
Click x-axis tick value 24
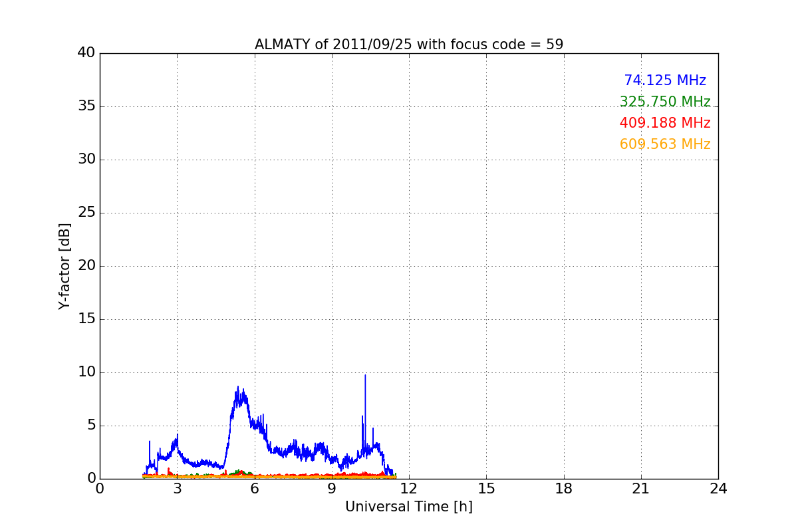(x=718, y=489)
